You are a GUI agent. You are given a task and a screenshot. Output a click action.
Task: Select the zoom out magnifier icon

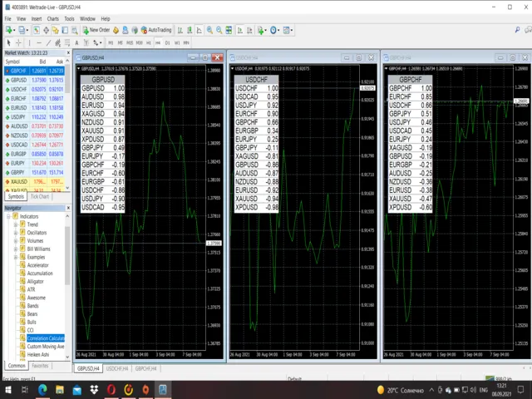(219, 30)
